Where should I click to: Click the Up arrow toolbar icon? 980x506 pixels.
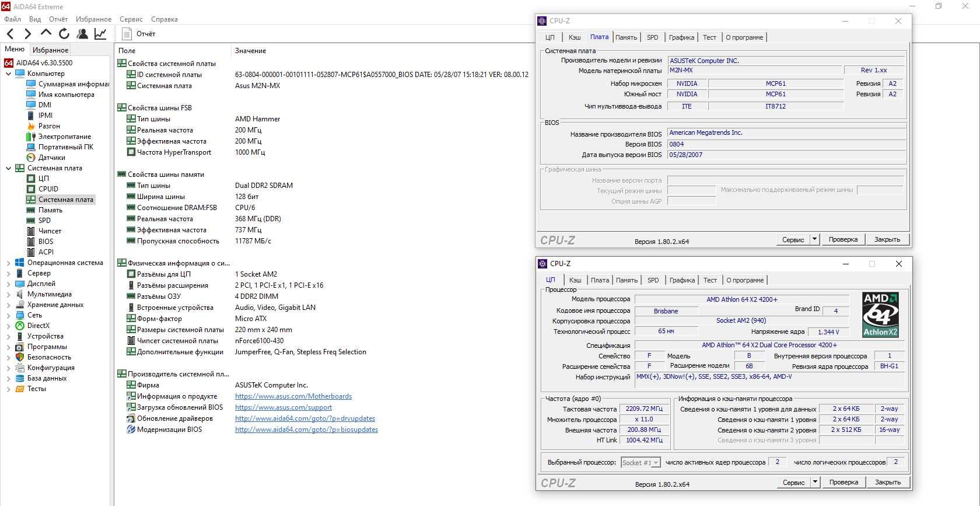tap(45, 34)
